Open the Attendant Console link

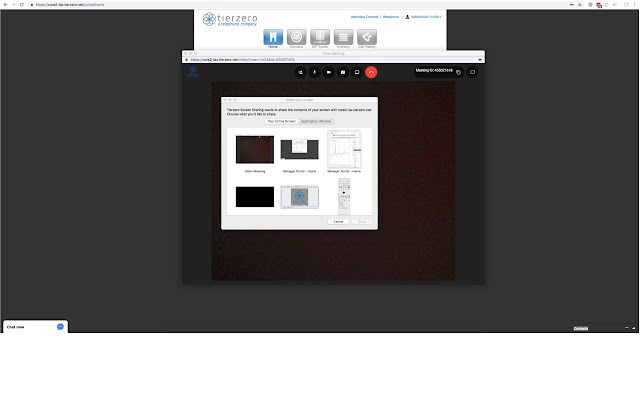(364, 17)
